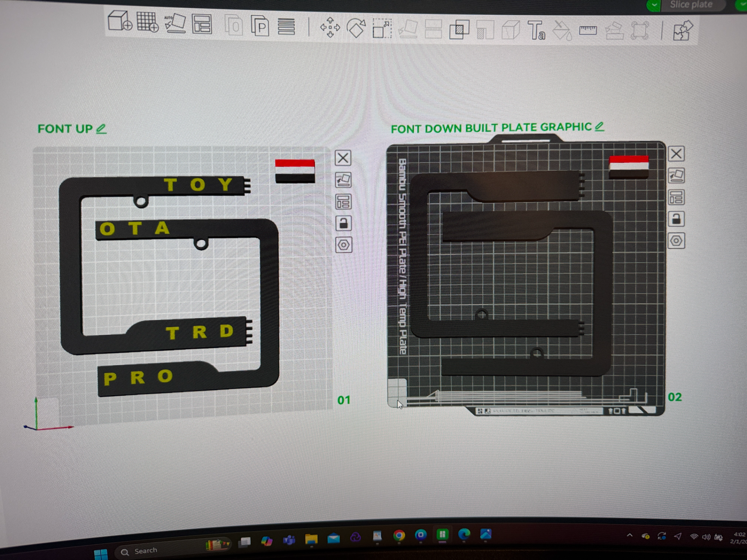Image resolution: width=747 pixels, height=560 pixels.
Task: Select the Text shape tool
Action: tap(536, 30)
